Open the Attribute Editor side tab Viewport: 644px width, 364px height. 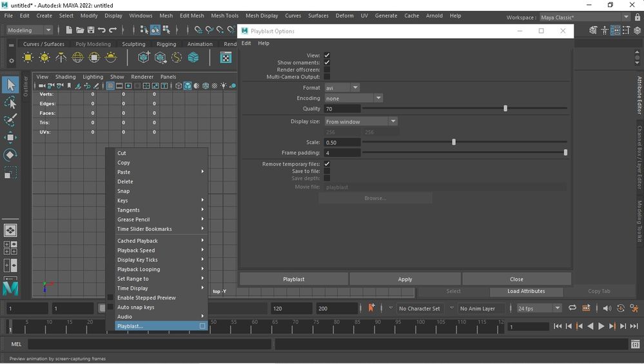click(x=639, y=95)
